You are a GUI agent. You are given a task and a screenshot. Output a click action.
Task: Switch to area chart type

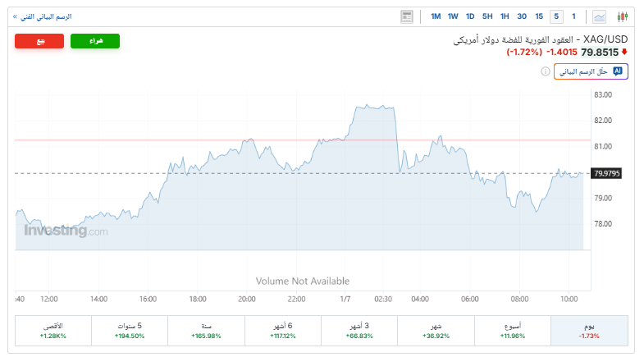[601, 16]
